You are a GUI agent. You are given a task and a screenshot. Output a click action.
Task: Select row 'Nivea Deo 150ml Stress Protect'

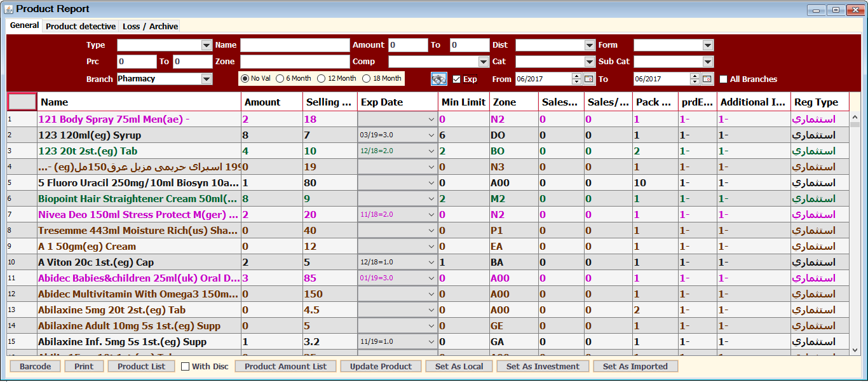click(x=428, y=215)
